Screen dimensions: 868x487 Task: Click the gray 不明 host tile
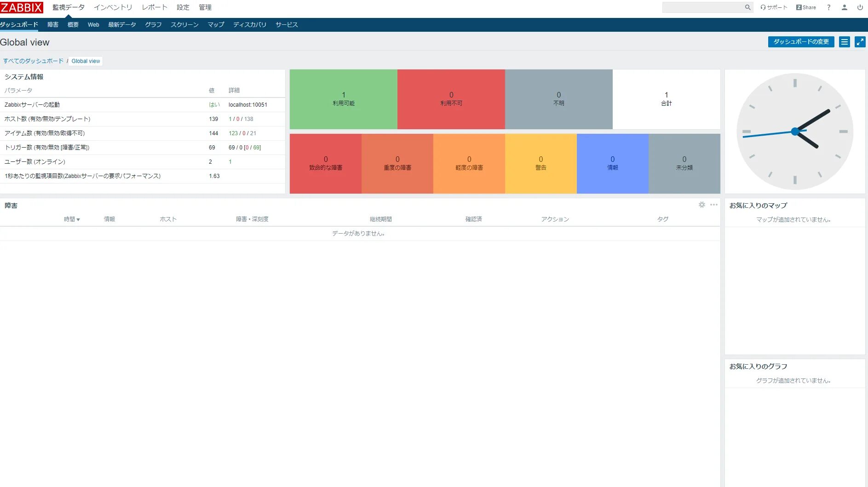(x=559, y=99)
